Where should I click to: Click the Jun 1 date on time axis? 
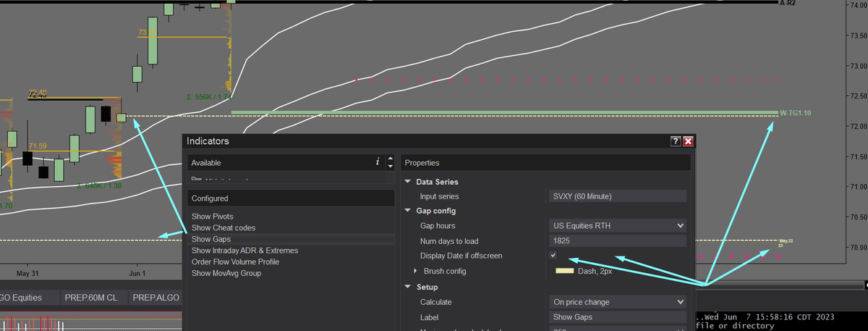[137, 274]
